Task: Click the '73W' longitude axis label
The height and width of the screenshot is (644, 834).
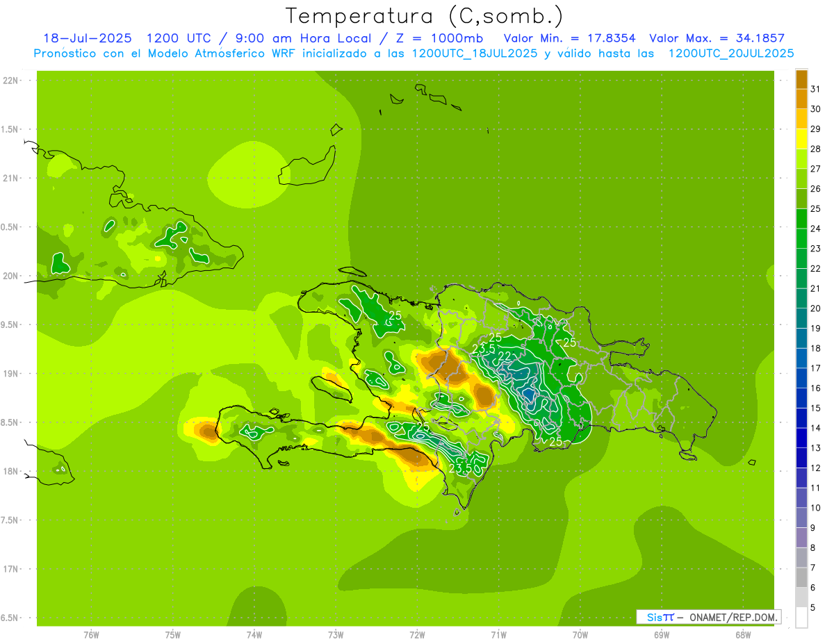Action: click(336, 635)
